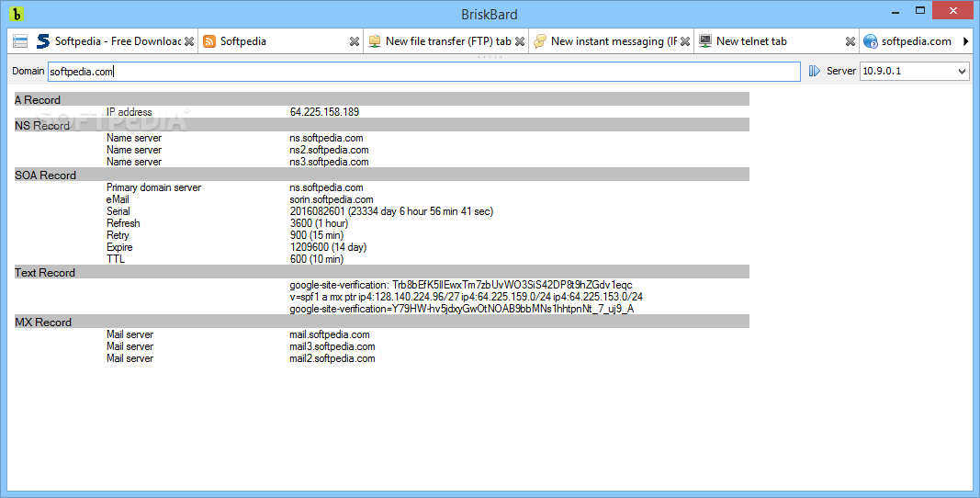Screen dimensions: 980x498
Task: Click TTL value 600 (10 min)
Action: [316, 259]
